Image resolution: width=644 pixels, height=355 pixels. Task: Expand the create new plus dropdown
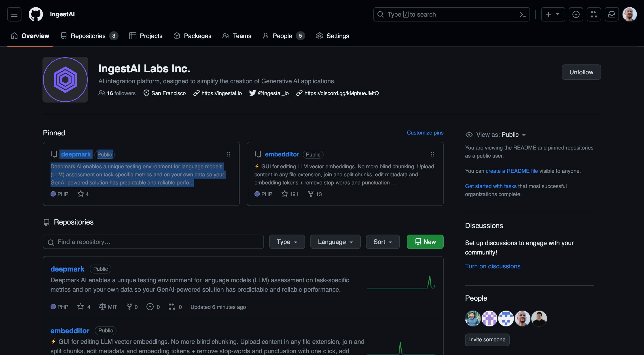(x=553, y=14)
